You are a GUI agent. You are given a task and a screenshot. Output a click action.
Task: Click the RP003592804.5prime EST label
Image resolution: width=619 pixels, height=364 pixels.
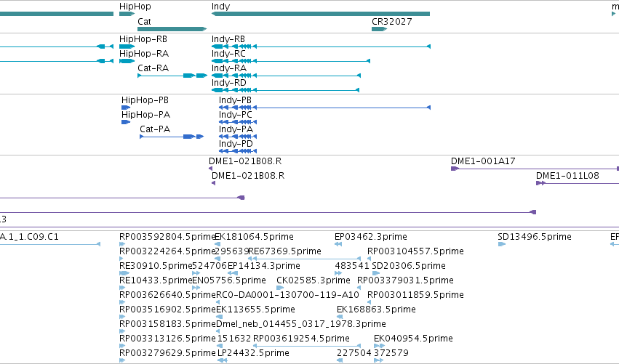(x=167, y=237)
